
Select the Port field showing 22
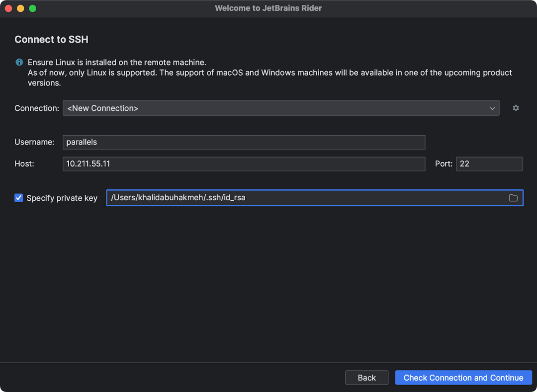[x=489, y=164]
